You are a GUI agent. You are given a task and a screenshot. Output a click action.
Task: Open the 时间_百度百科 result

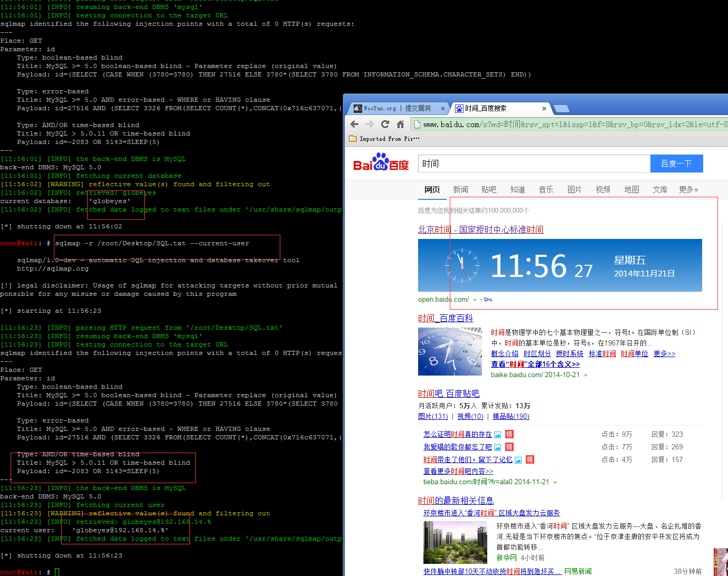coord(446,318)
